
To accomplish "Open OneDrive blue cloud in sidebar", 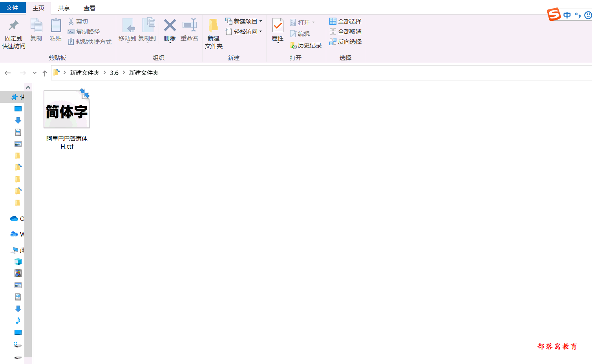I will 14,218.
